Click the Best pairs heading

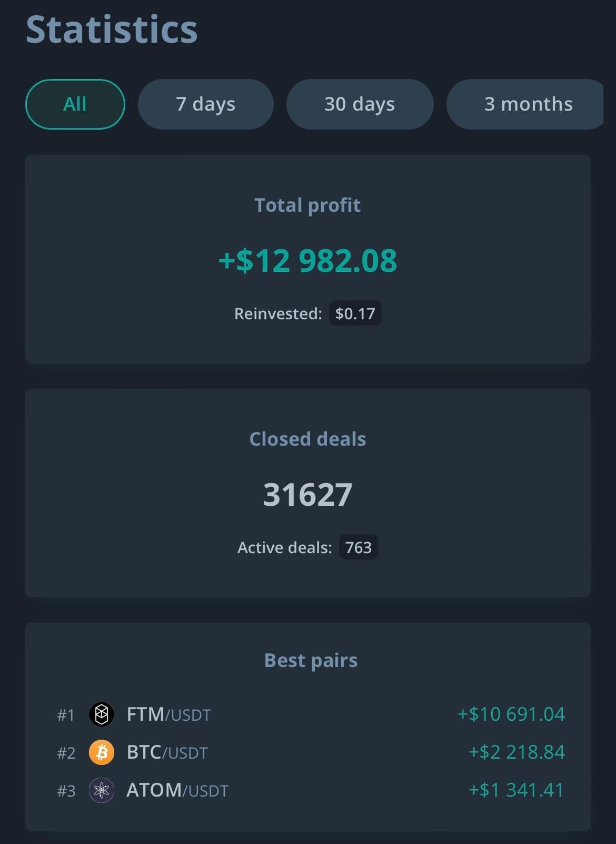coord(311,660)
